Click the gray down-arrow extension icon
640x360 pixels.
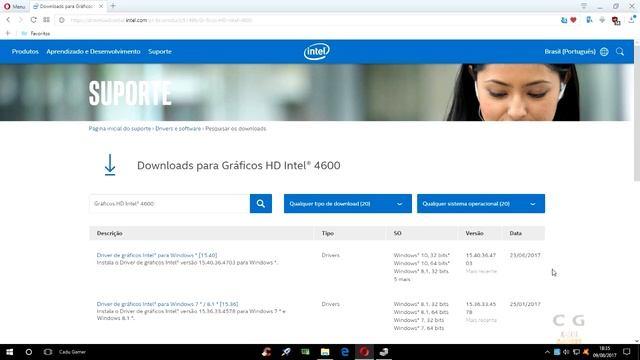click(602, 20)
